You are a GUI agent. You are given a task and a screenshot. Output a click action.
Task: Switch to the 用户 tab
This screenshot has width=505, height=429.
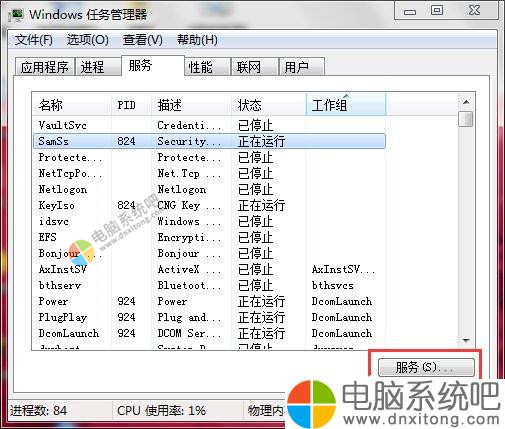pyautogui.click(x=302, y=67)
